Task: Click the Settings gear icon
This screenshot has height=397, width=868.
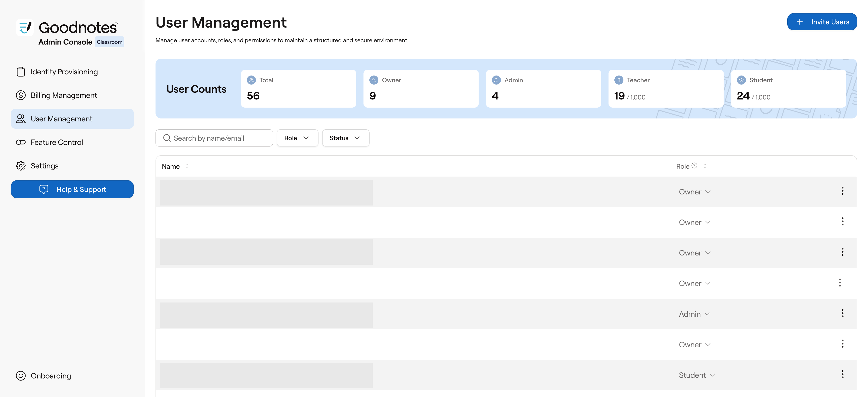Action: tap(21, 166)
